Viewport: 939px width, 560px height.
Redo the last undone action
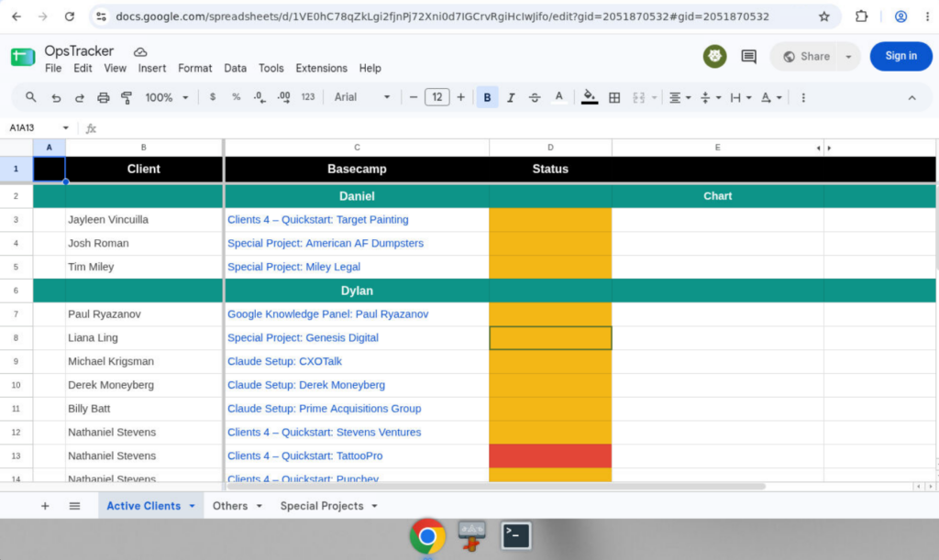click(79, 97)
